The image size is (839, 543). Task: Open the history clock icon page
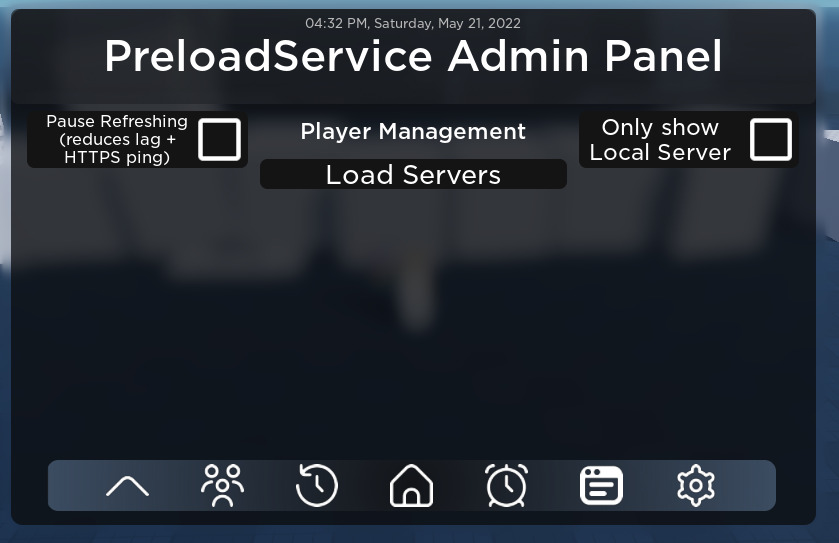click(x=317, y=486)
